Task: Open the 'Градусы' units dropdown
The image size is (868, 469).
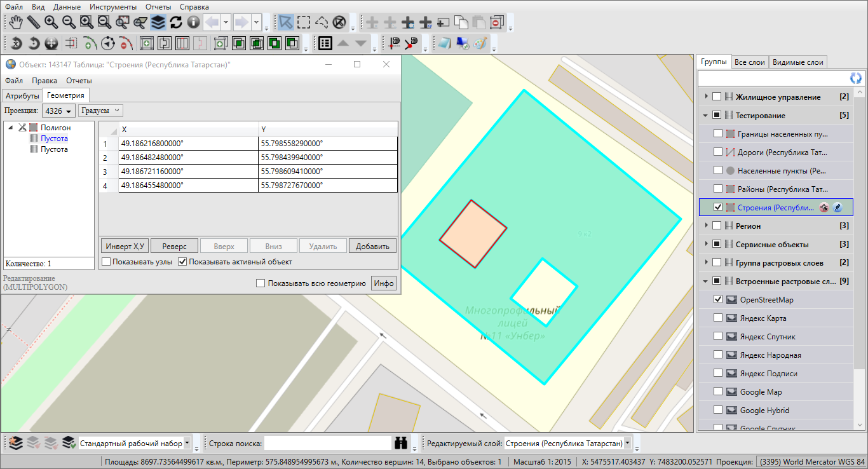Action: (x=100, y=111)
